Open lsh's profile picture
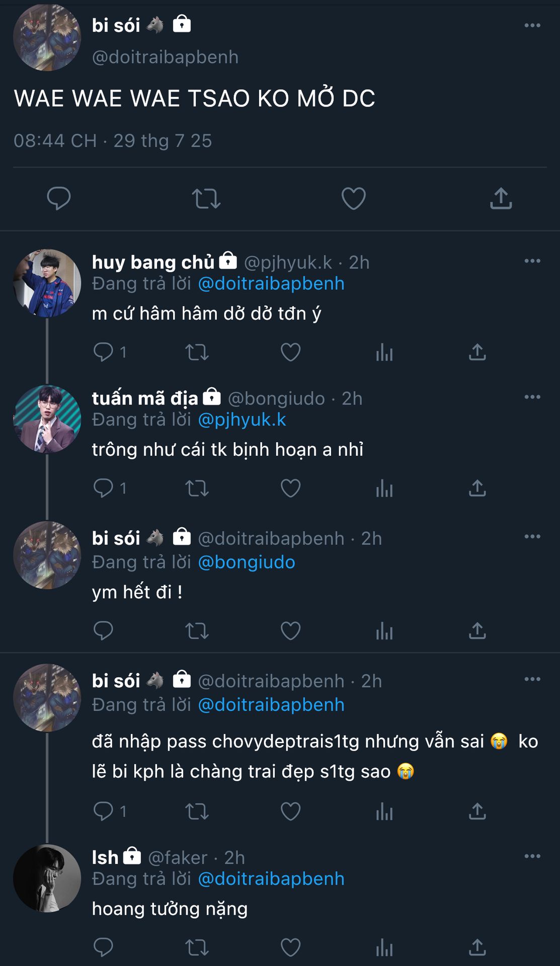The height and width of the screenshot is (966, 560). (47, 878)
